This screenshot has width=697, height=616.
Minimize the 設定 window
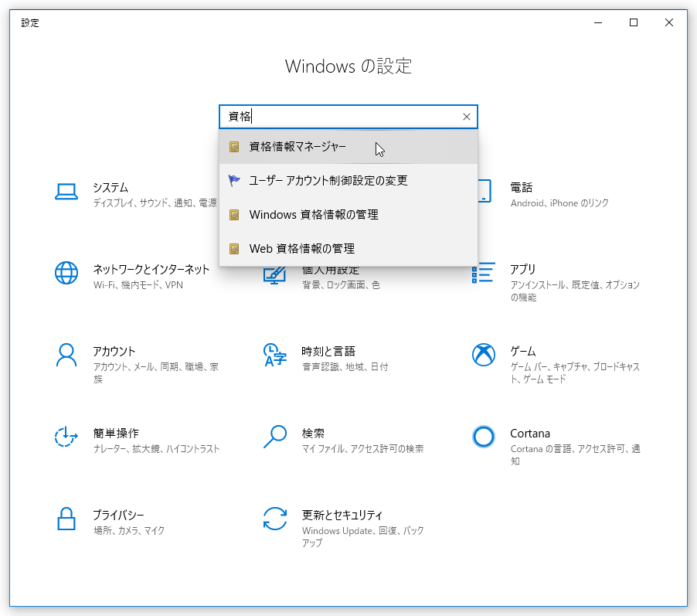(x=598, y=22)
